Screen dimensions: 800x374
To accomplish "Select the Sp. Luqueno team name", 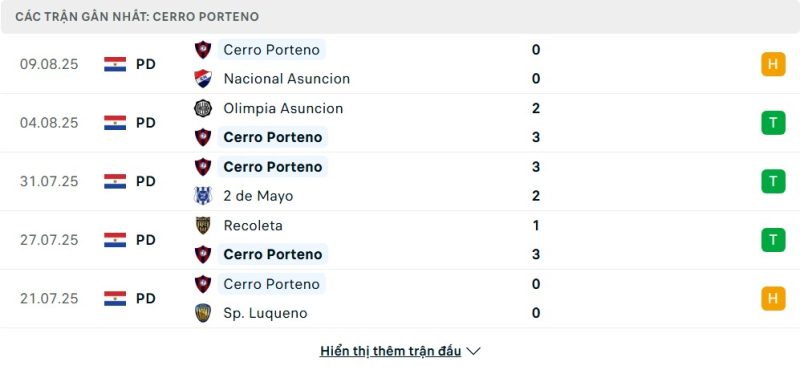I will [x=265, y=313].
